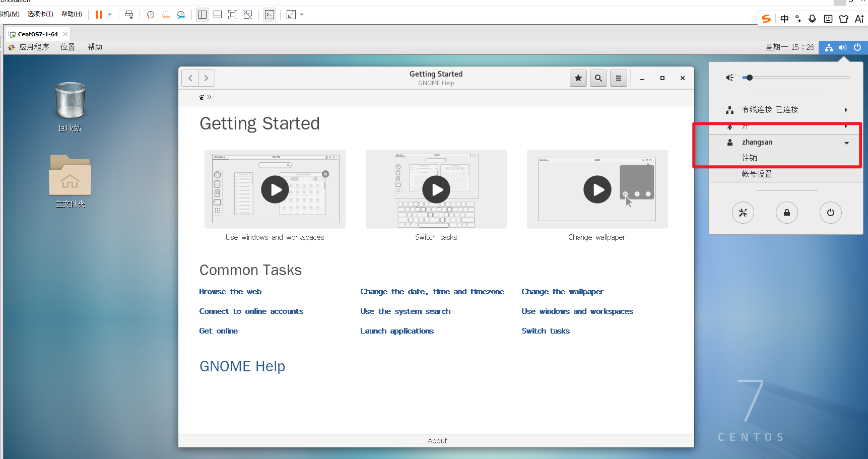Open the hamburger menu in GNOME Help
This screenshot has width=868, height=459.
tap(618, 78)
